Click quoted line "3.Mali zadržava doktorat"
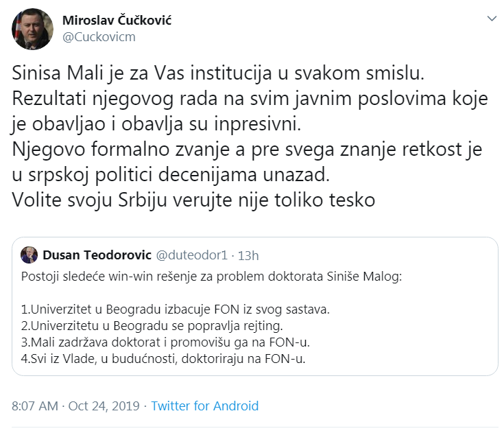Screen dimensions: 504x433 [171, 342]
